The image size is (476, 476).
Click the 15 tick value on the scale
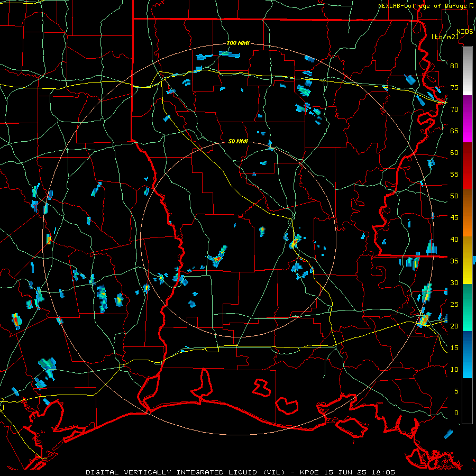coord(454,347)
